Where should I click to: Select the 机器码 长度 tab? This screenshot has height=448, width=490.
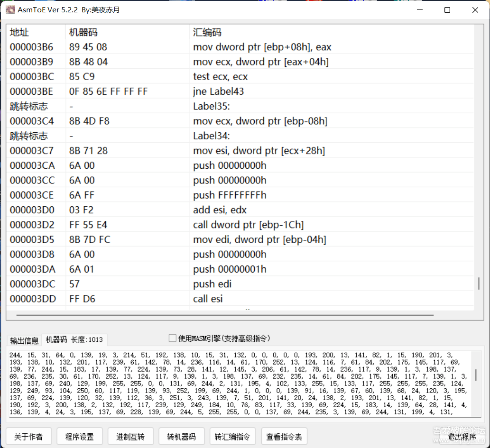click(74, 340)
